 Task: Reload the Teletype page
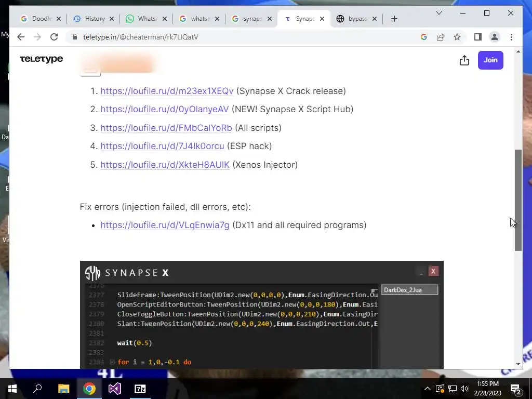pos(54,37)
